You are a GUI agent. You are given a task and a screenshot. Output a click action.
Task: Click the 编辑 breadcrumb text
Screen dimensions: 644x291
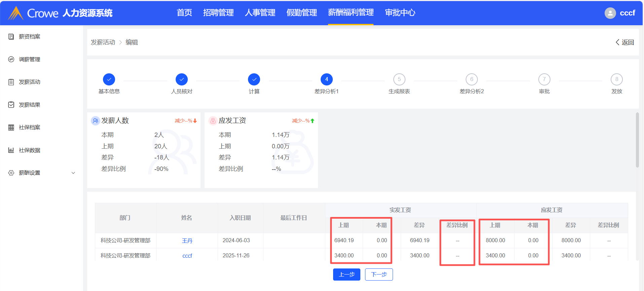tap(132, 42)
